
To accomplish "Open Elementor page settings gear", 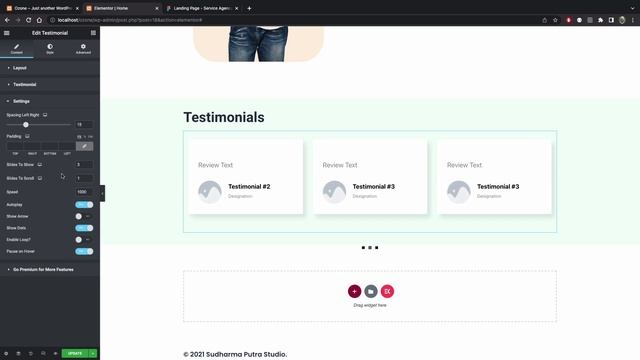I will [x=6, y=353].
